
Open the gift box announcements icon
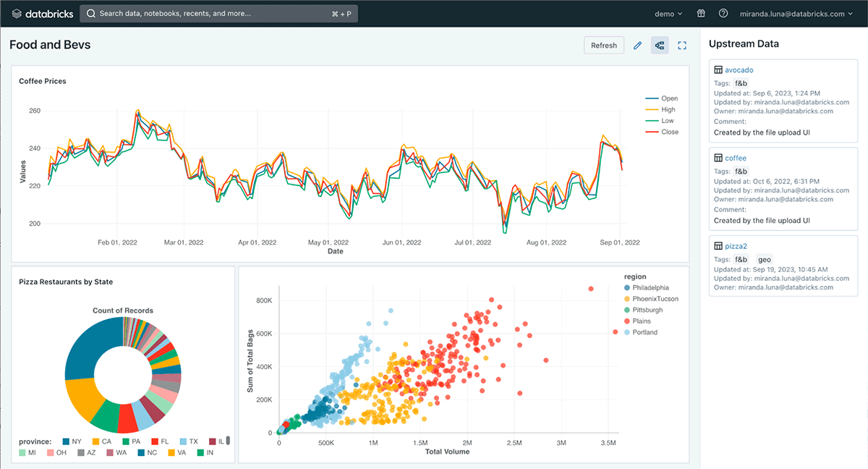[701, 14]
